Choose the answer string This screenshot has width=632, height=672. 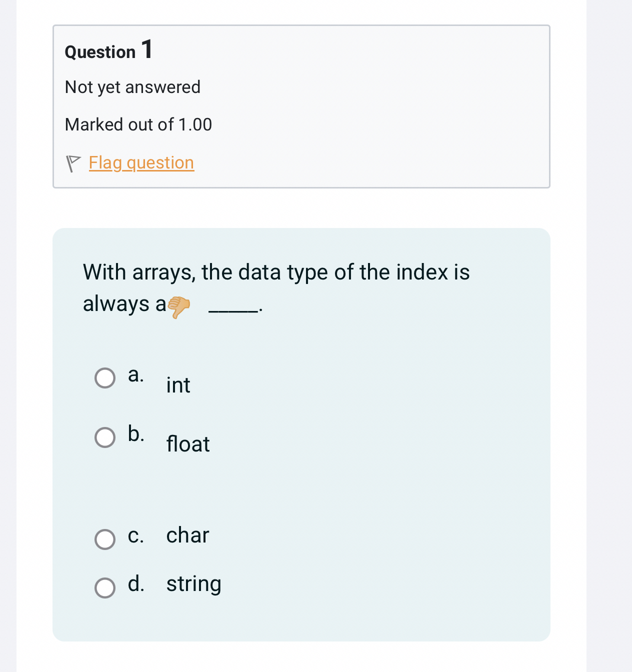click(193, 583)
